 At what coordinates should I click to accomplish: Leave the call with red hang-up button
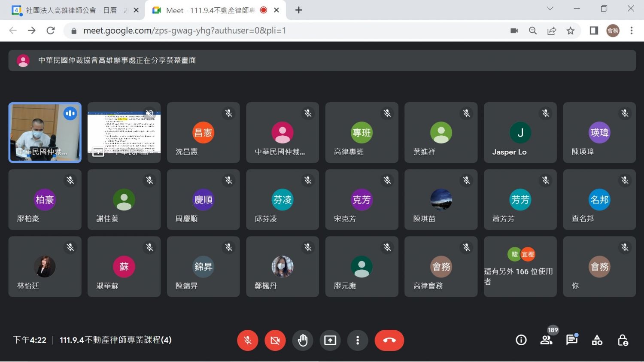pos(389,341)
